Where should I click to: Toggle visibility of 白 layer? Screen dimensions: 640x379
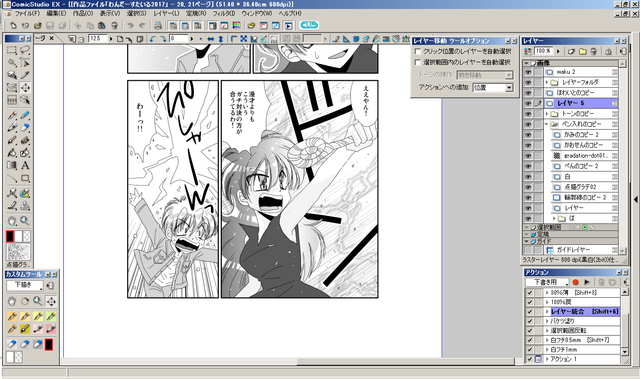coord(528,177)
